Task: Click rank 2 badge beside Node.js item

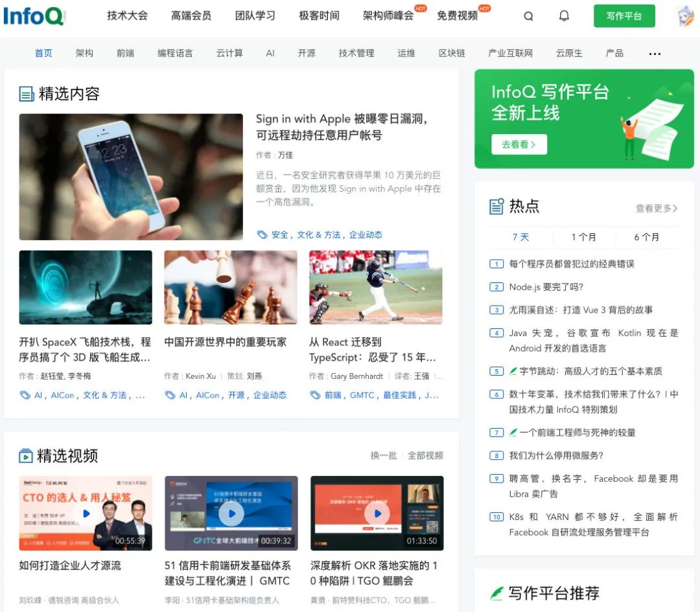Action: point(496,287)
